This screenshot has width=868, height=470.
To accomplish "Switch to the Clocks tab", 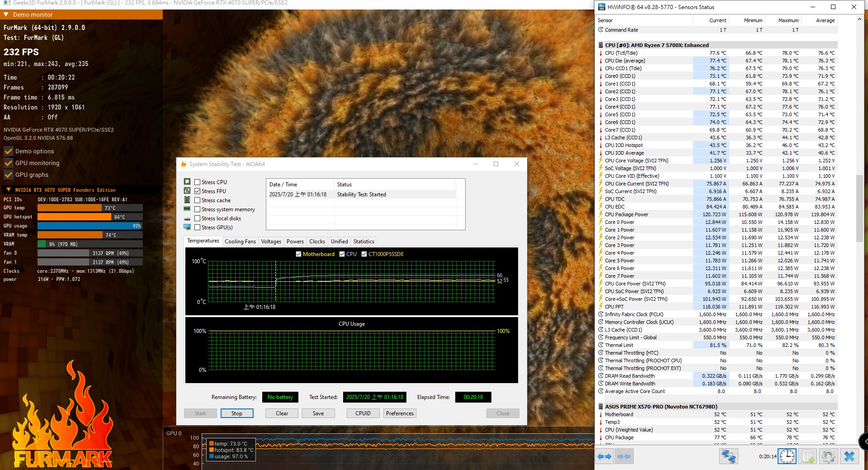I will pyautogui.click(x=317, y=242).
